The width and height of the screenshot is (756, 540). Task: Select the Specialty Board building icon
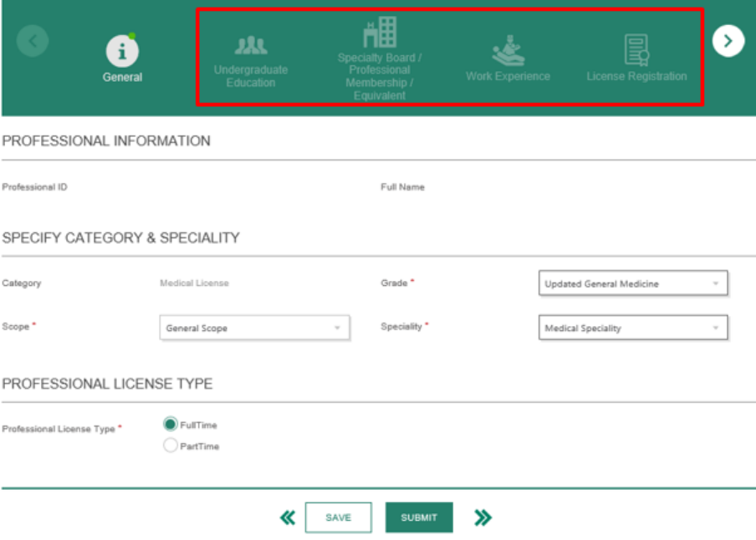380,33
